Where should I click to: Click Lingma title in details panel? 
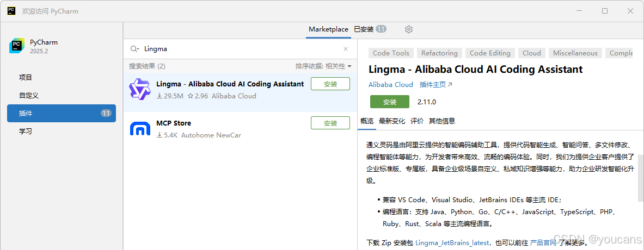pos(475,69)
